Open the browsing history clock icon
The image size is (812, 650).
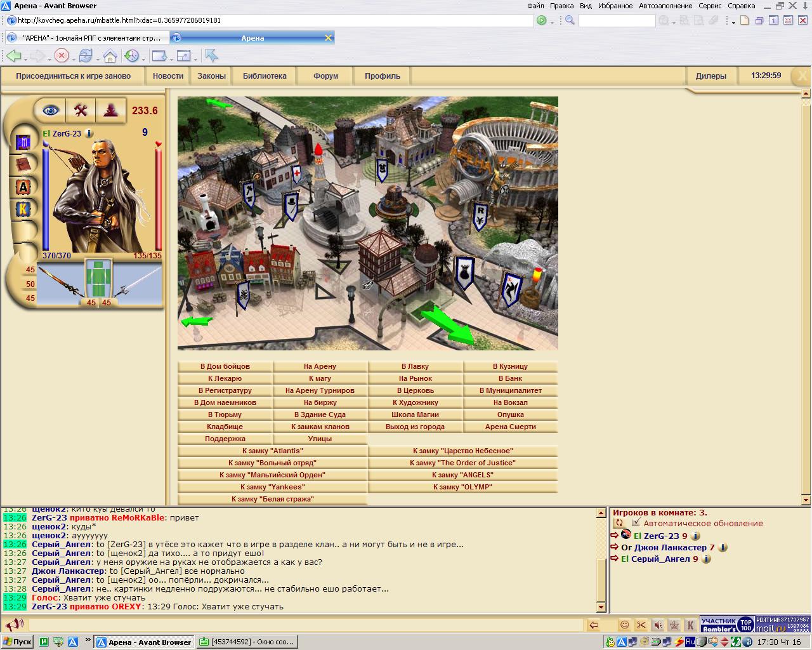[131, 56]
